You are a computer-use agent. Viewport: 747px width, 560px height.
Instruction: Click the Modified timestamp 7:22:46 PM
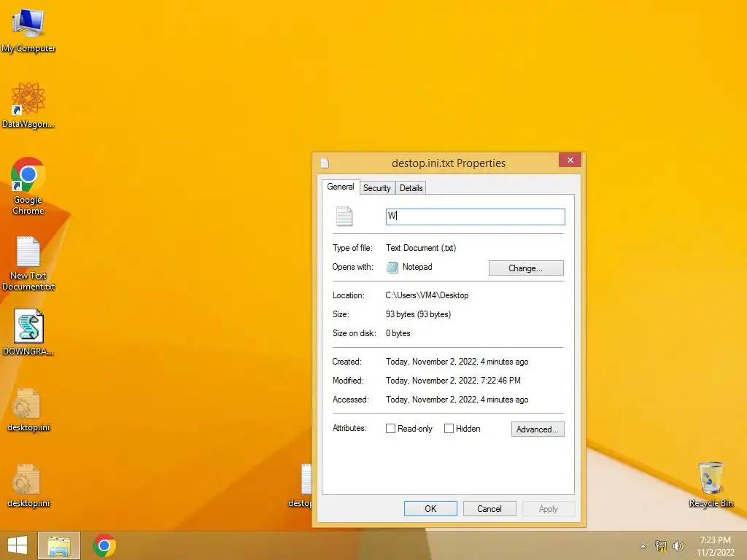(x=453, y=381)
